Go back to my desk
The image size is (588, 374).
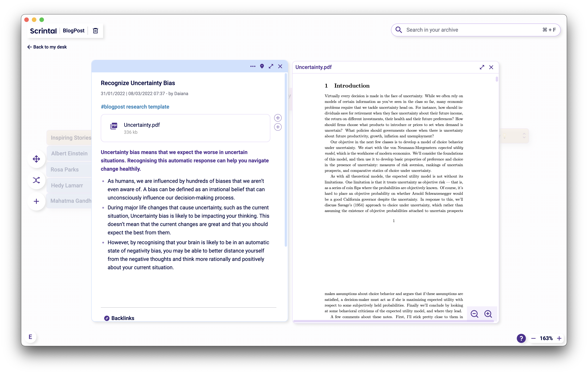[x=47, y=47]
